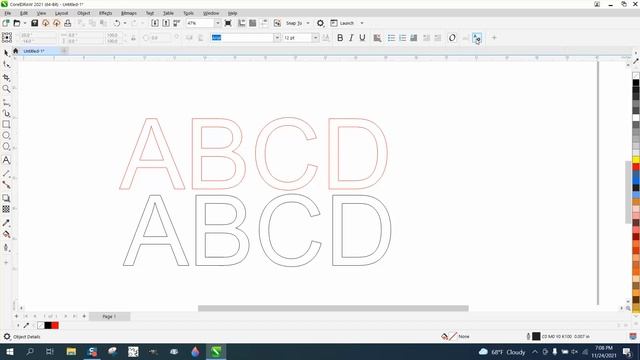Toggle interactive OpenType button
The height and width of the screenshot is (360, 640).
point(452,38)
